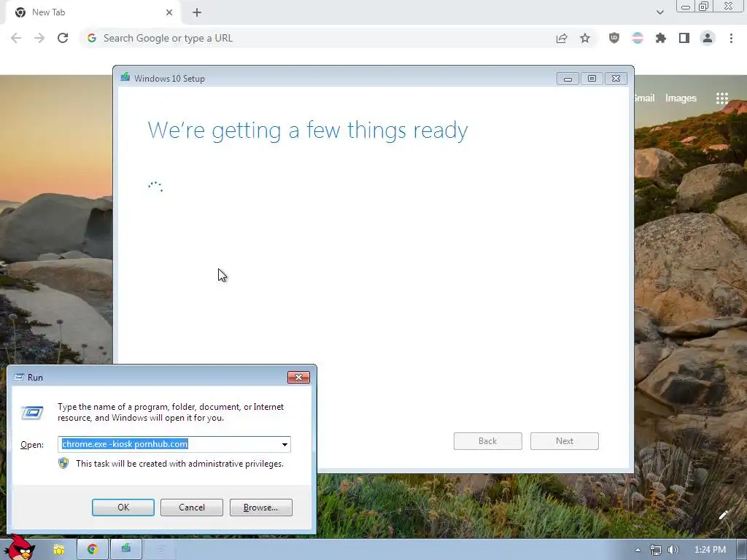Reload the page in Chrome
The image size is (747, 560).
pyautogui.click(x=63, y=38)
